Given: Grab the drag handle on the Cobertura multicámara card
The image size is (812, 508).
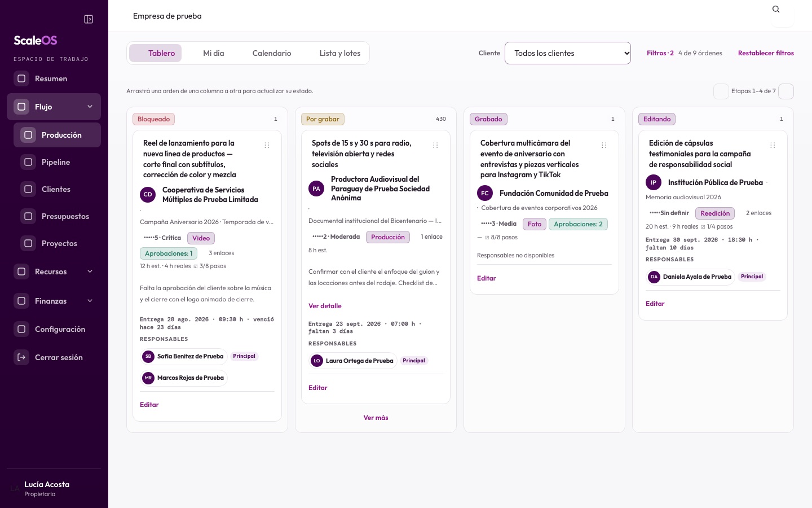Looking at the screenshot, I should coord(604,145).
